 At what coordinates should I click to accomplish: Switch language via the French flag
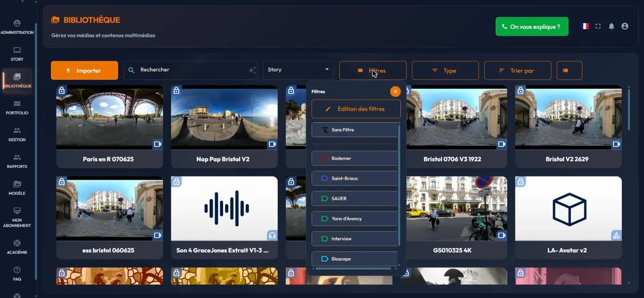pos(585,26)
